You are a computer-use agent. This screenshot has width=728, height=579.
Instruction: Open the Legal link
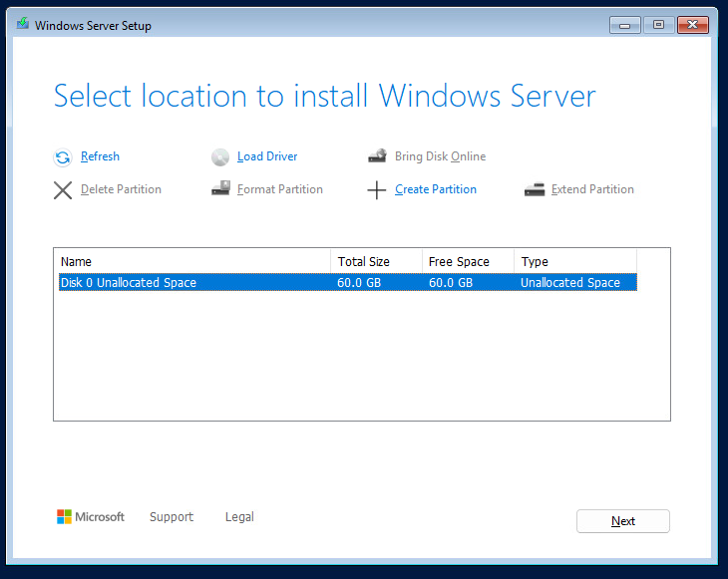click(x=239, y=517)
